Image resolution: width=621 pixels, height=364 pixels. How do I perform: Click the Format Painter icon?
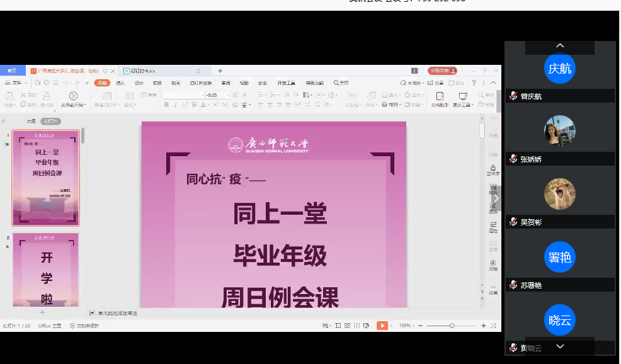pyautogui.click(x=47, y=96)
